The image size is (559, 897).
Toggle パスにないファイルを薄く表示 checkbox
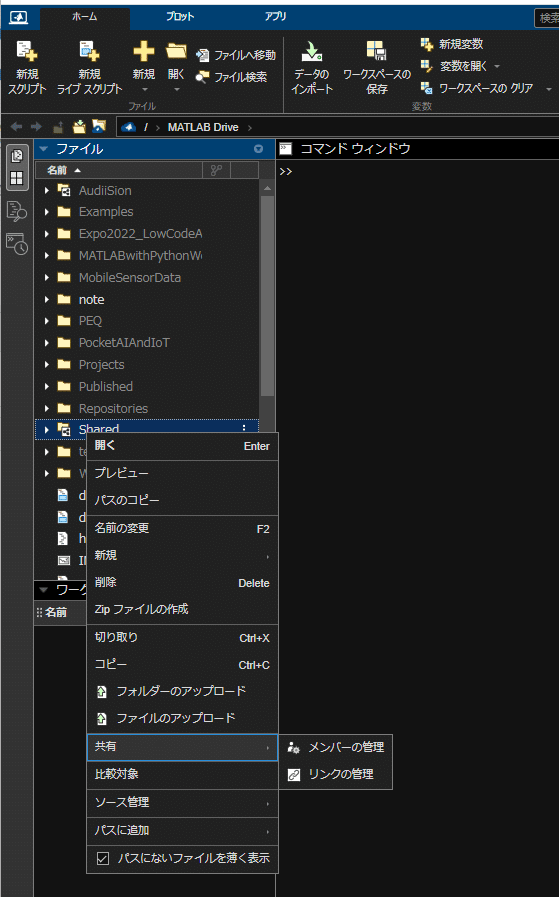tap(103, 858)
